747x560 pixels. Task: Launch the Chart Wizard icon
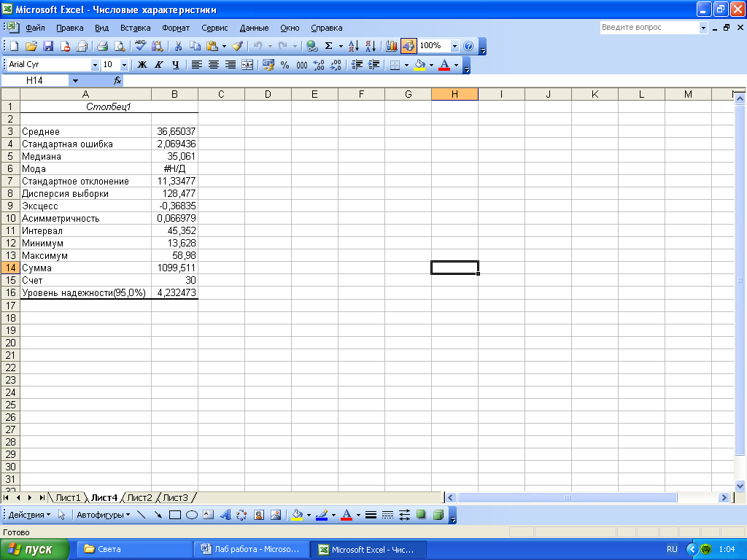point(392,46)
